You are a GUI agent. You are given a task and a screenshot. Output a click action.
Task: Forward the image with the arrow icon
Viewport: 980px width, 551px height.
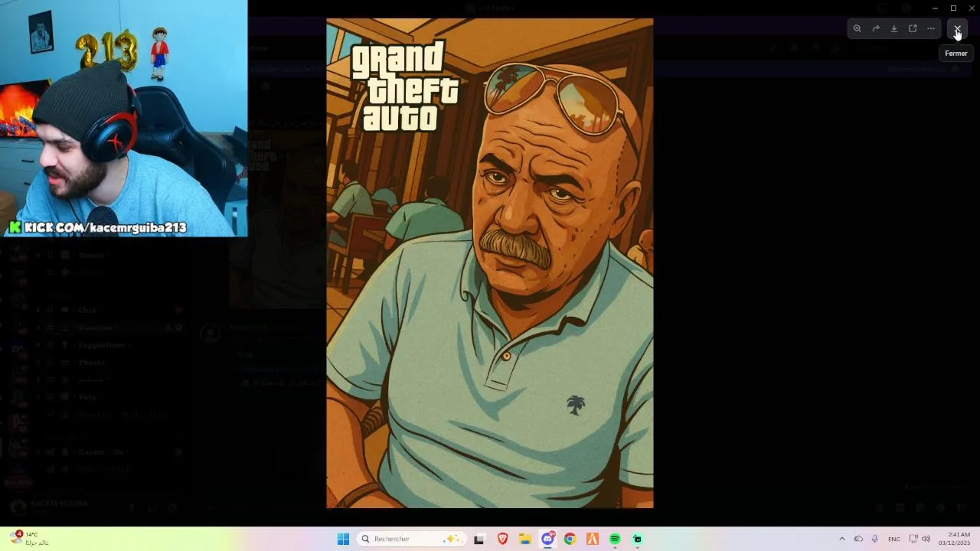tap(876, 29)
